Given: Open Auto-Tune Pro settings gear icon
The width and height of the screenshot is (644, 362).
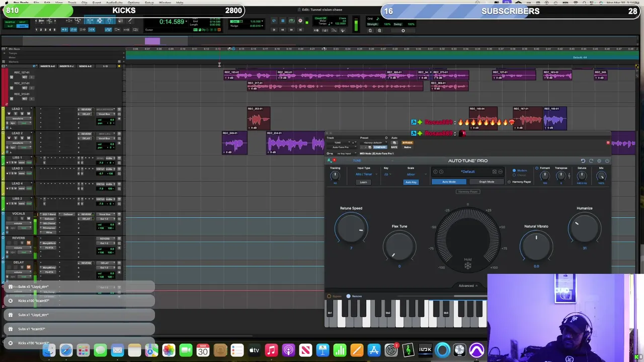Looking at the screenshot, I should pos(599,161).
